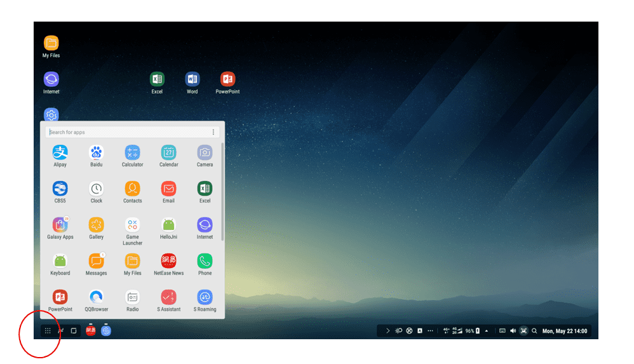The image size is (634, 364).
Task: Click the Apps grid button on taskbar
Action: click(x=48, y=331)
